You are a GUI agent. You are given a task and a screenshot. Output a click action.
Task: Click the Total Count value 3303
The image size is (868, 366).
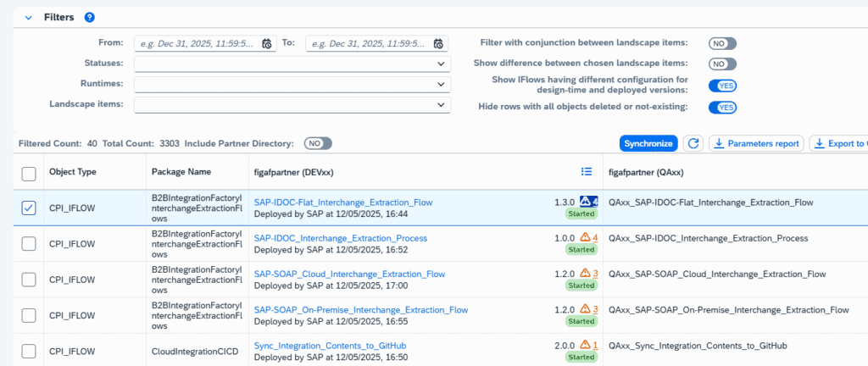point(170,144)
